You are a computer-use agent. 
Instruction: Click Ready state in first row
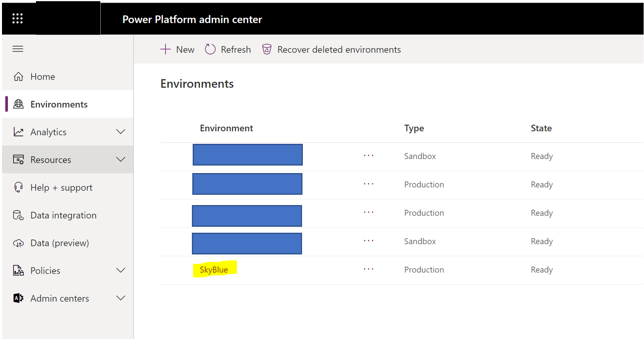click(x=542, y=156)
